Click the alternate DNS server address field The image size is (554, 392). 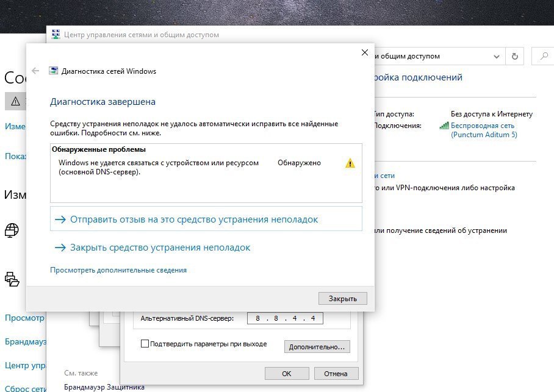pyautogui.click(x=285, y=318)
